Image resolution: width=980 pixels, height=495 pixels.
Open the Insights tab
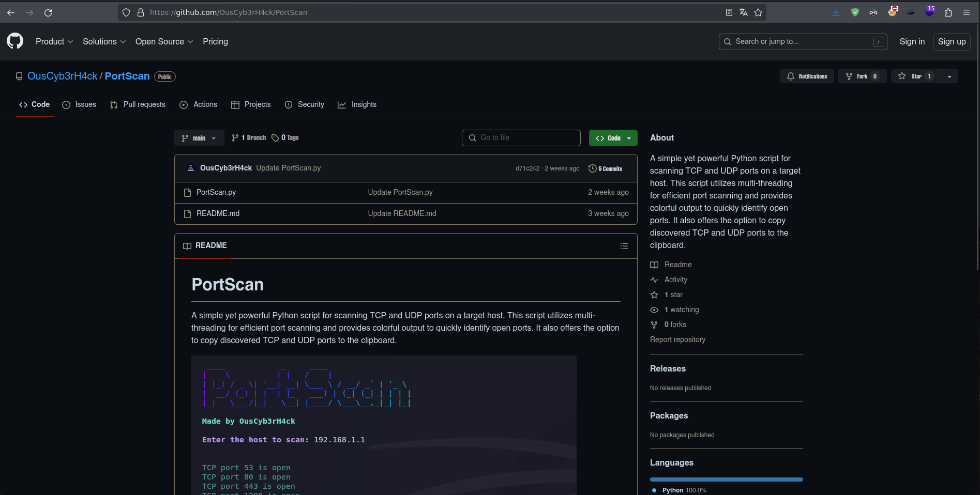pyautogui.click(x=357, y=104)
